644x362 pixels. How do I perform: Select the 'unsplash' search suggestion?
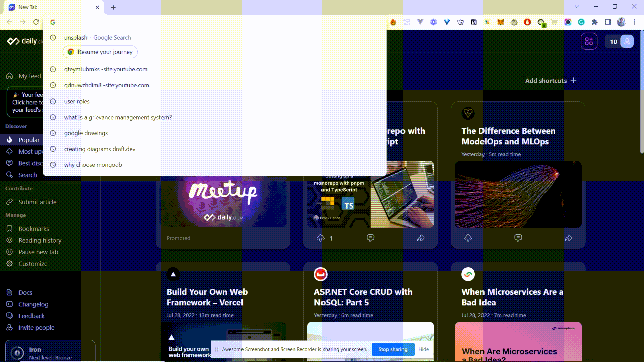tap(215, 38)
